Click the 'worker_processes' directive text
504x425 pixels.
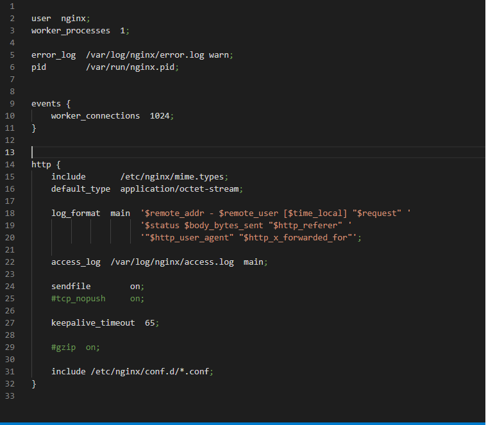click(71, 31)
